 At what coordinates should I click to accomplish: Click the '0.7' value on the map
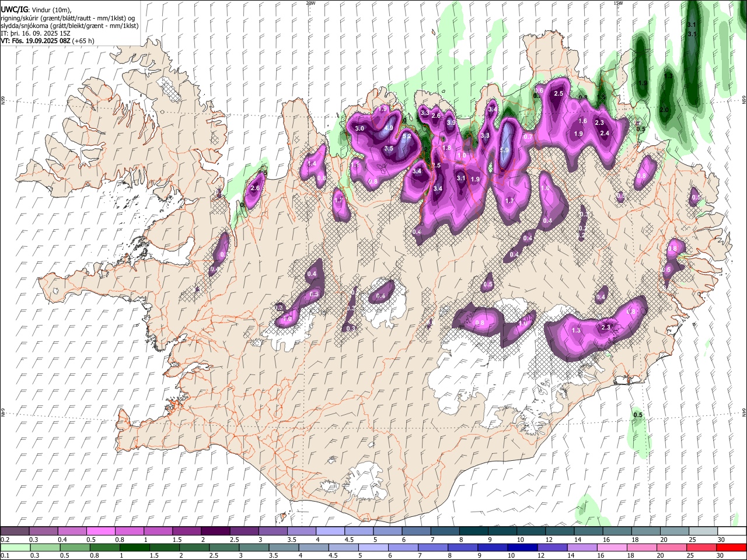click(x=528, y=136)
